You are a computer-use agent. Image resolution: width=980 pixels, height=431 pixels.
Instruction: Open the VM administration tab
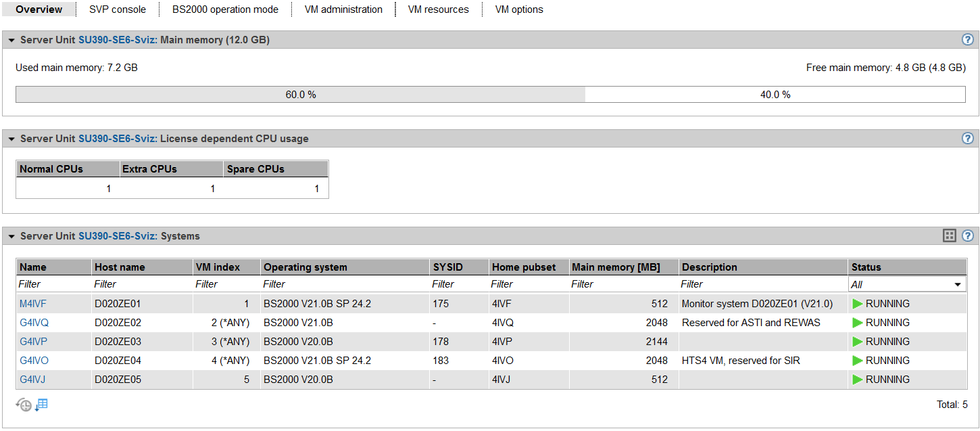coord(343,9)
